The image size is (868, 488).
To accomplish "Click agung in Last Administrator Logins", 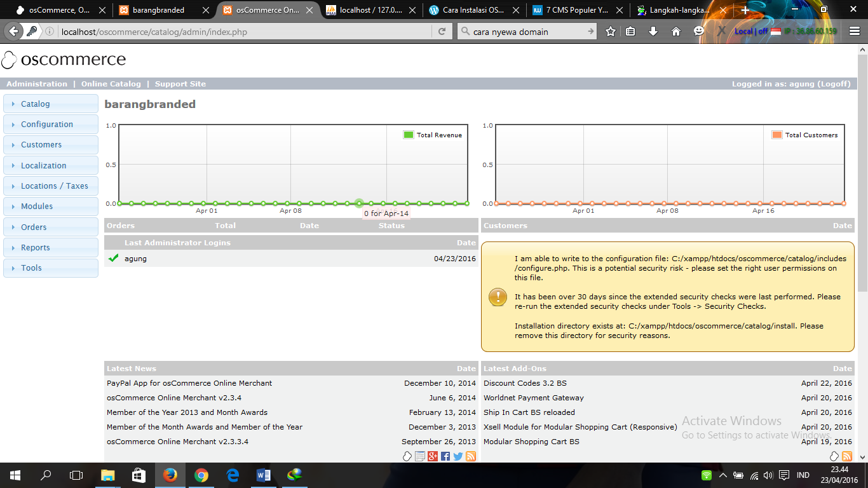I will coord(135,259).
